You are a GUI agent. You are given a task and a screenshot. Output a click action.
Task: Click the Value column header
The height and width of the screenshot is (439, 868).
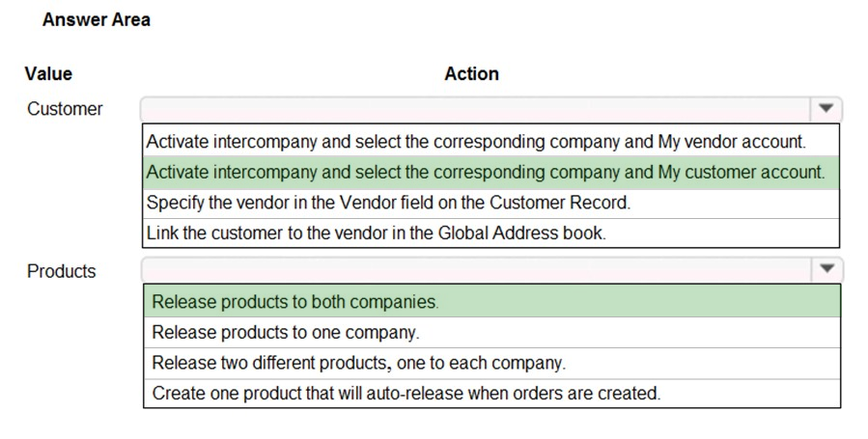click(48, 73)
